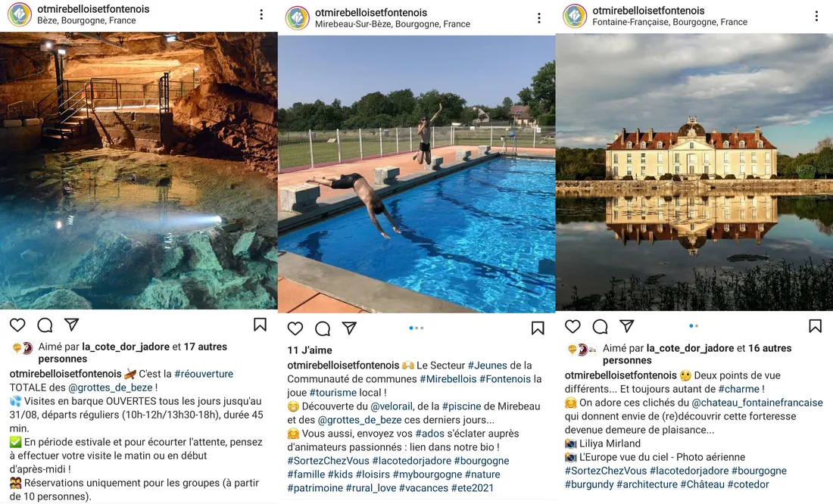Like the grottes de Bèze cave post

(x=17, y=324)
